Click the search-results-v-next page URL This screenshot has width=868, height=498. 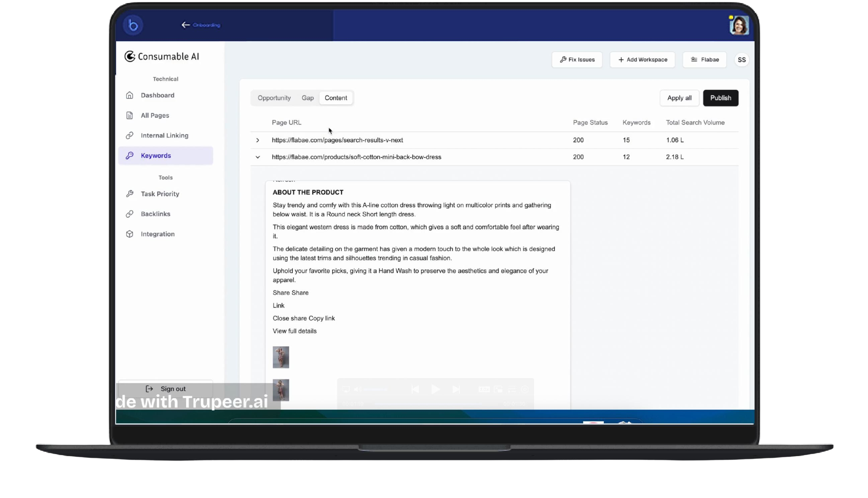click(x=337, y=140)
